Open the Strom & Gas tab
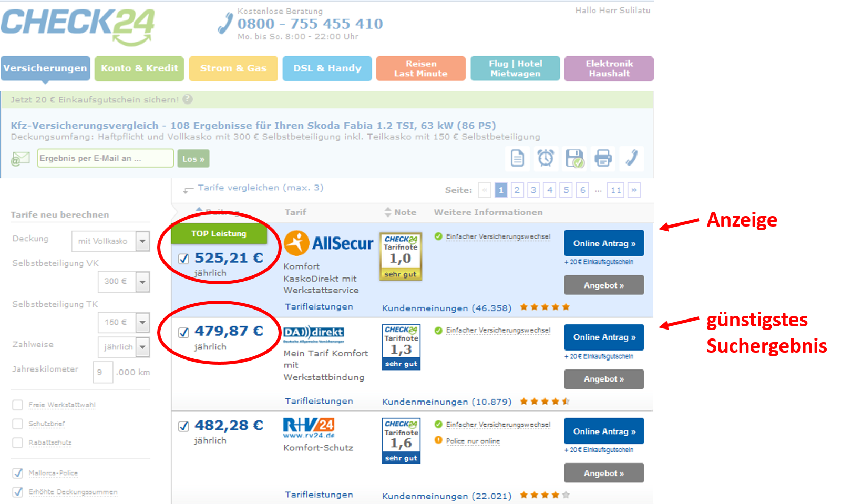The width and height of the screenshot is (842, 504). pyautogui.click(x=233, y=68)
